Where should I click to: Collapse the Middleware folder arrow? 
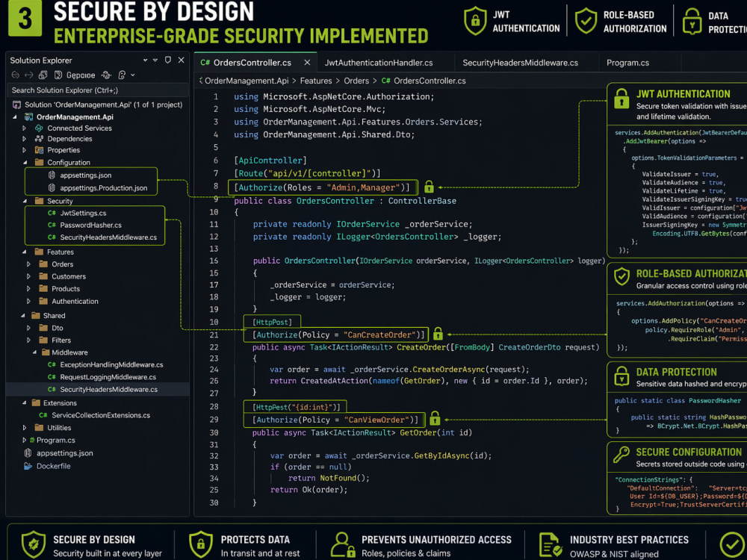click(x=34, y=352)
